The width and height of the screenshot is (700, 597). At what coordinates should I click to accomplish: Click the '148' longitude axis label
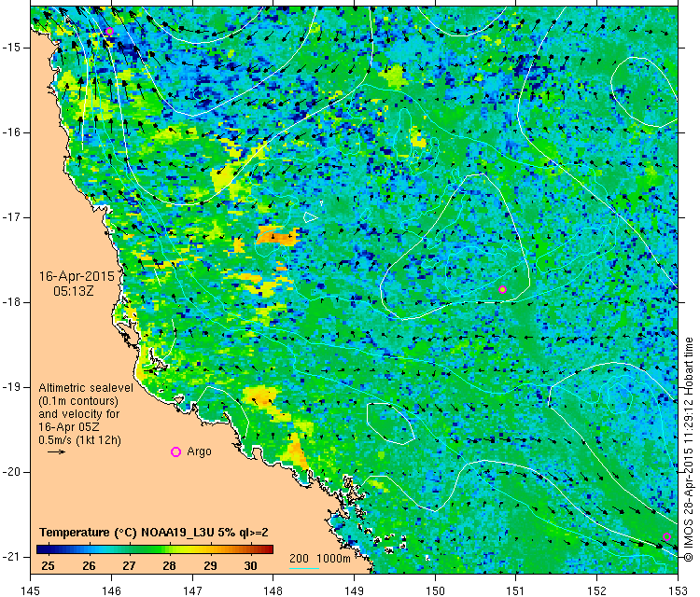pos(273,590)
